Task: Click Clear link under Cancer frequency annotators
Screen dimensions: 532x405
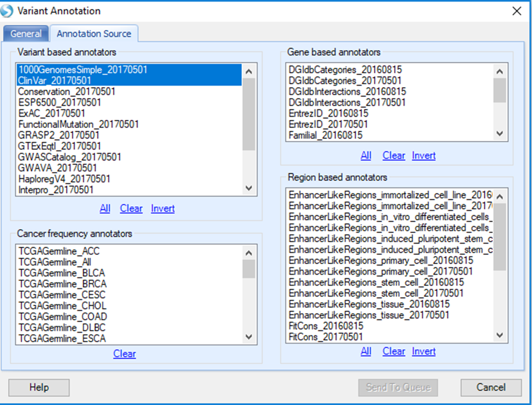Action: 124,354
